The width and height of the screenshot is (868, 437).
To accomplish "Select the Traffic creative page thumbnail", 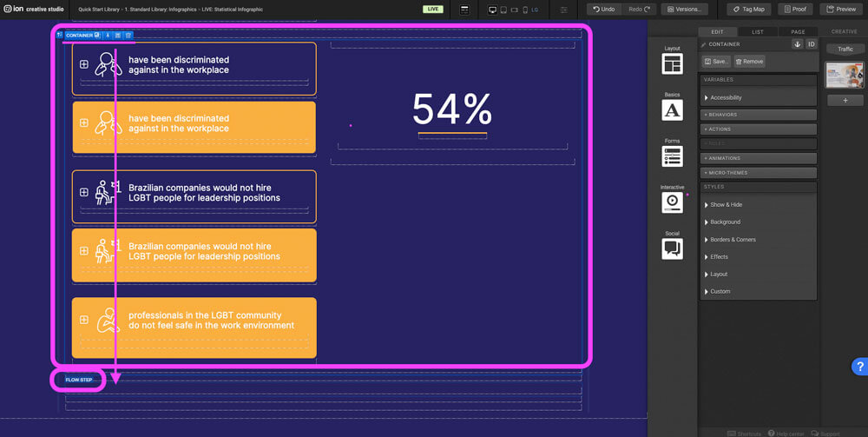I will pos(845,76).
